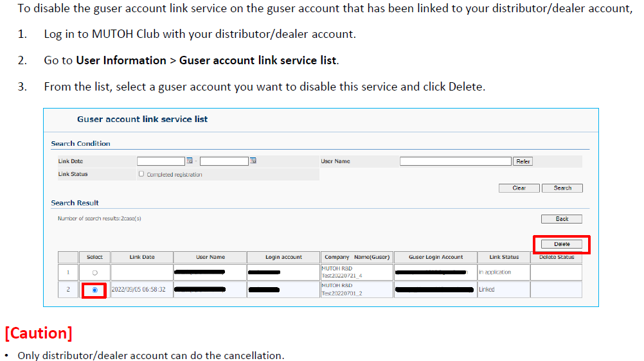Click row number 1 cell
The width and height of the screenshot is (644, 361).
pos(68,272)
